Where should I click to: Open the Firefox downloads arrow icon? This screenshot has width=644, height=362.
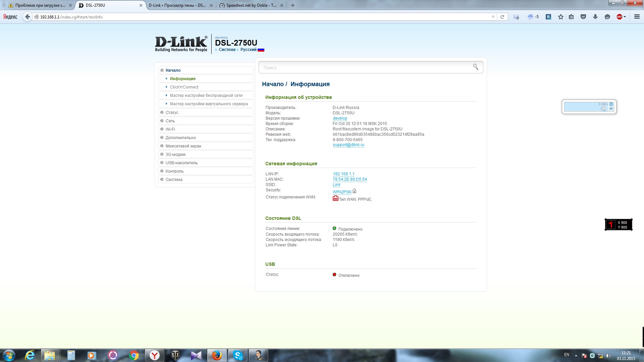pos(595,17)
